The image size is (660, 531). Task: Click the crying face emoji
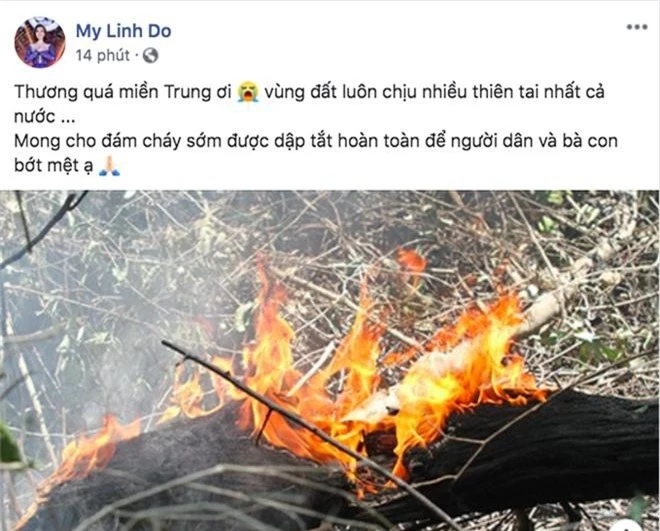248,92
